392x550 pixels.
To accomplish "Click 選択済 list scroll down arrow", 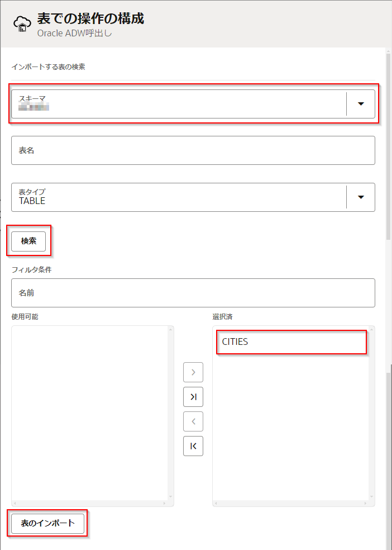I will 371,496.
